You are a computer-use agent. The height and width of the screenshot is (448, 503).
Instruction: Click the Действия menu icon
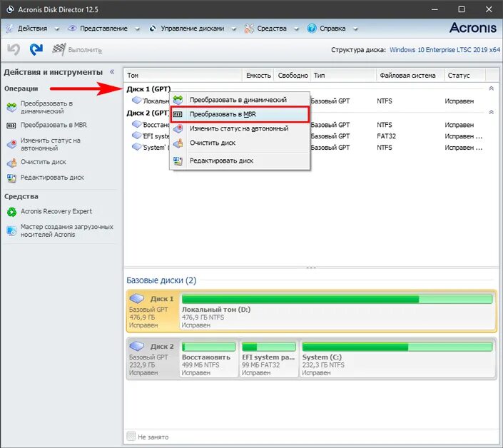(x=9, y=29)
